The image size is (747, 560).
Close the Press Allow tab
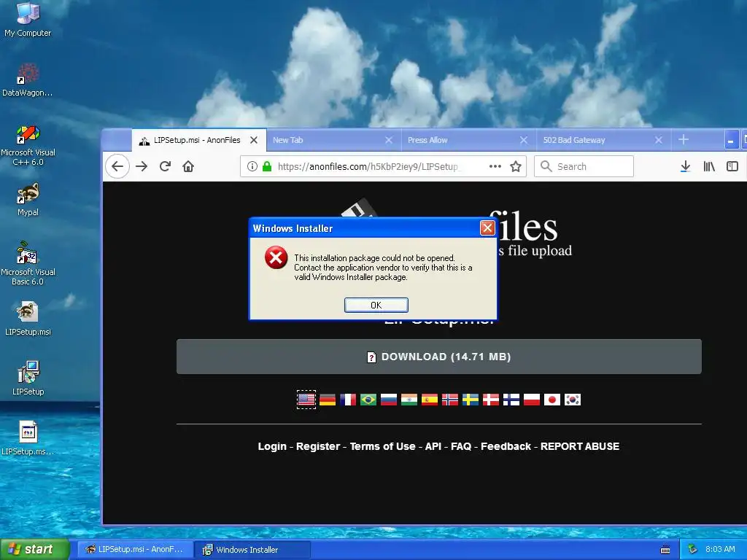click(524, 140)
